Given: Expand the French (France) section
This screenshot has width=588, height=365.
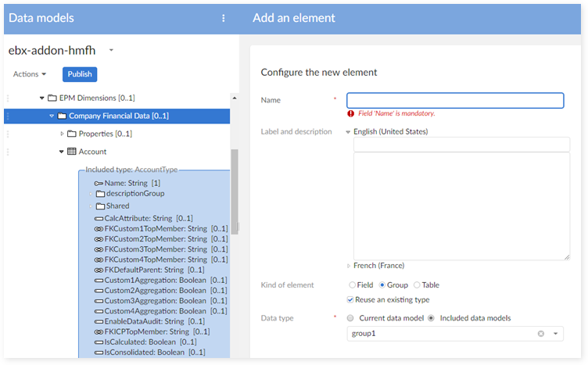Looking at the screenshot, I should point(349,266).
